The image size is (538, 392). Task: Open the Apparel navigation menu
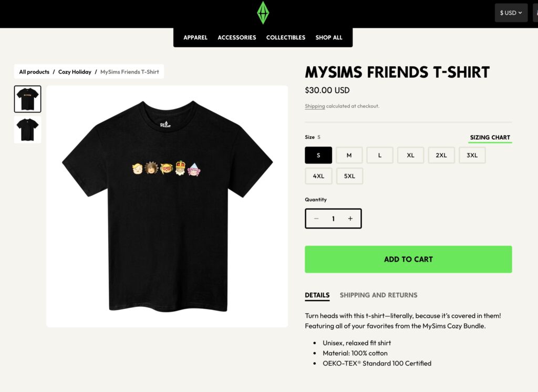pyautogui.click(x=195, y=38)
